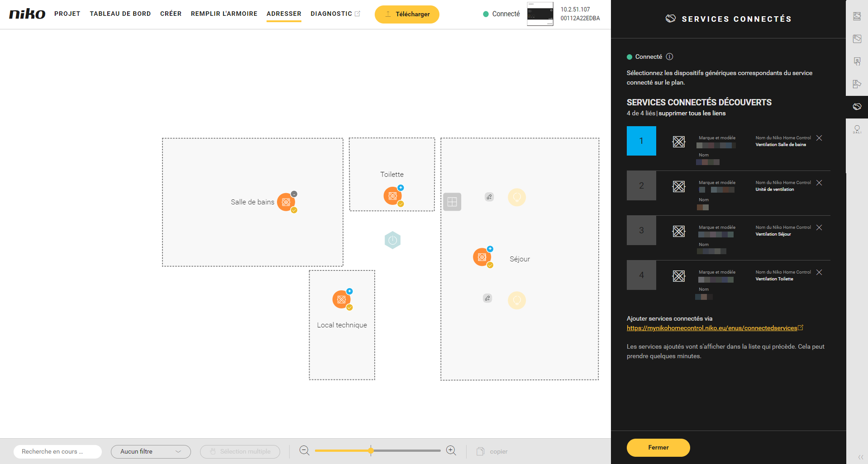The height and width of the screenshot is (464, 868).
Task: Click the gray window panel icon
Action: coord(452,202)
